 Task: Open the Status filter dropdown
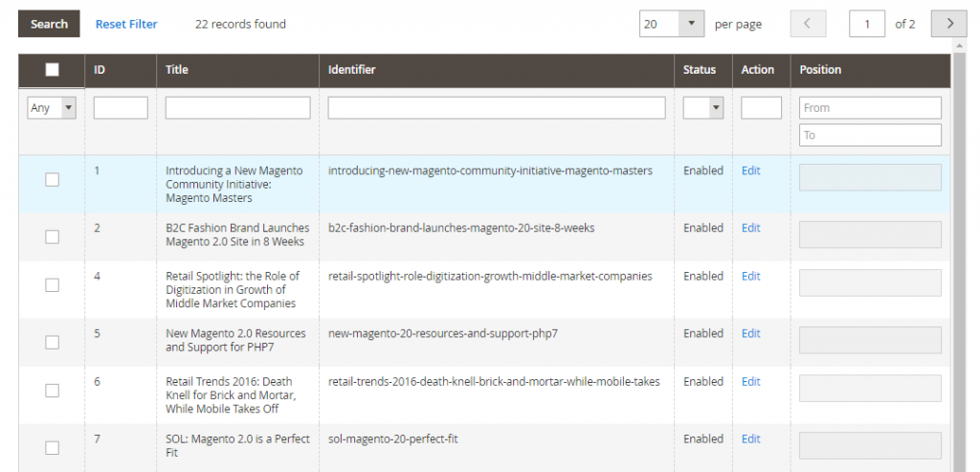[703, 107]
